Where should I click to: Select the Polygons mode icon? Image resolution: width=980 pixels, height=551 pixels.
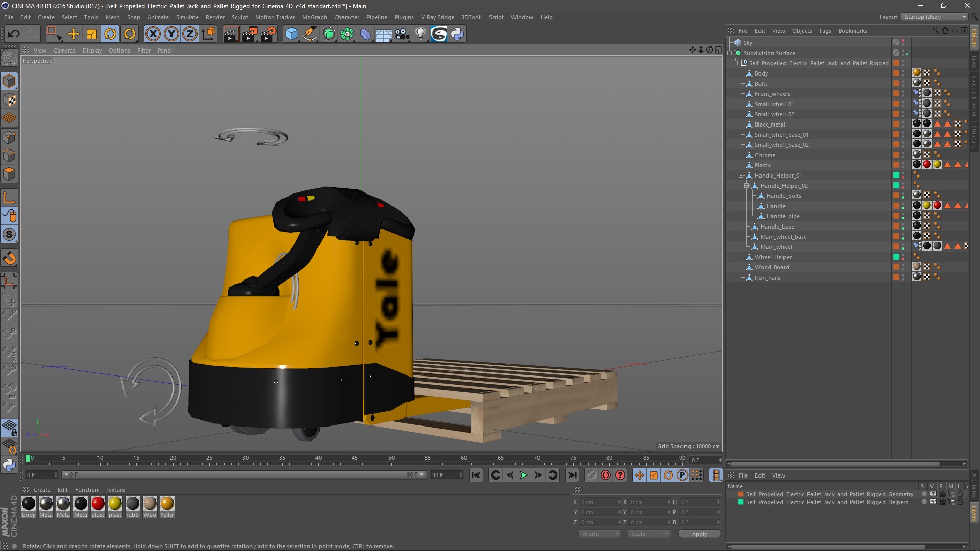pyautogui.click(x=9, y=174)
